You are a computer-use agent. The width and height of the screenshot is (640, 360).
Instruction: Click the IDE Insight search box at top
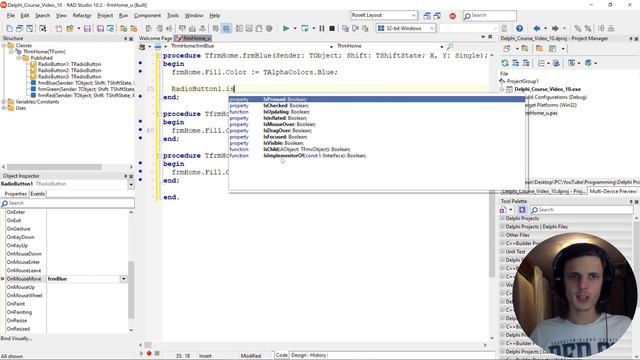489,16
